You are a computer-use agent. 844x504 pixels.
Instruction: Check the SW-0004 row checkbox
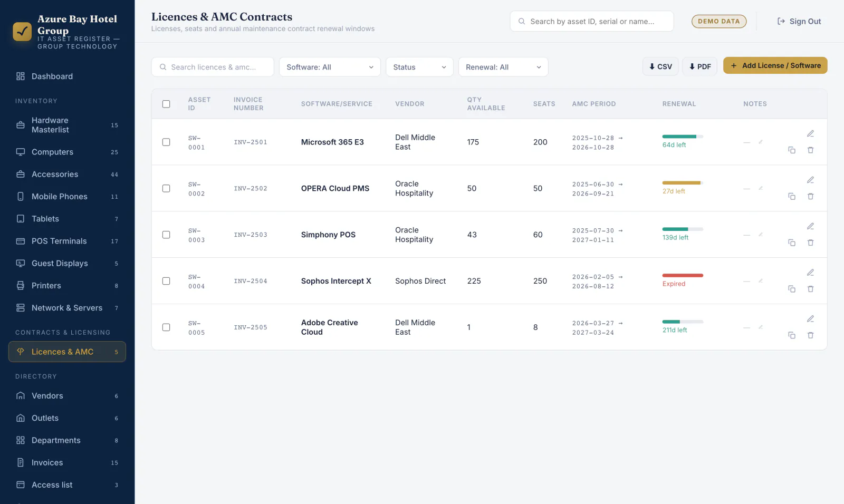166,281
